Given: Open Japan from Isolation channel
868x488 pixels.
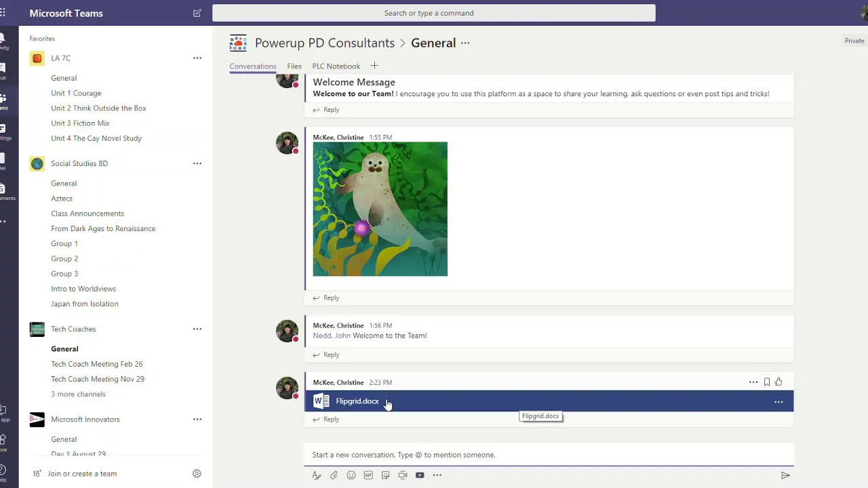Looking at the screenshot, I should pyautogui.click(x=85, y=304).
